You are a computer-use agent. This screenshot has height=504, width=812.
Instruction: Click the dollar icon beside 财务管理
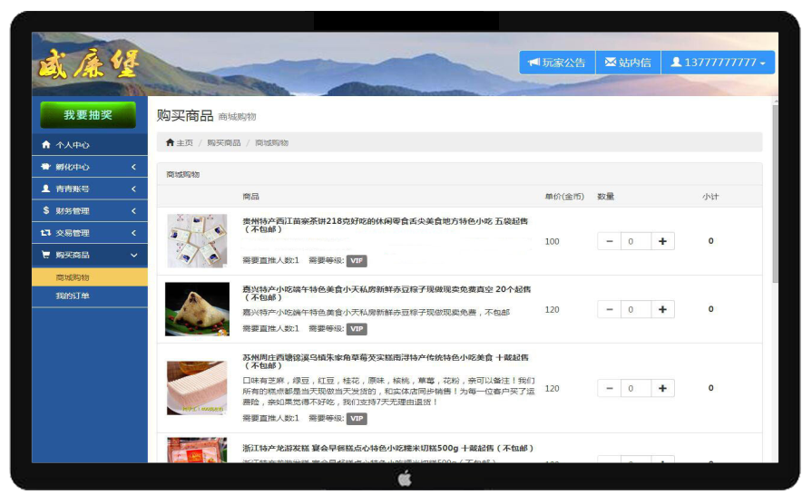point(46,210)
